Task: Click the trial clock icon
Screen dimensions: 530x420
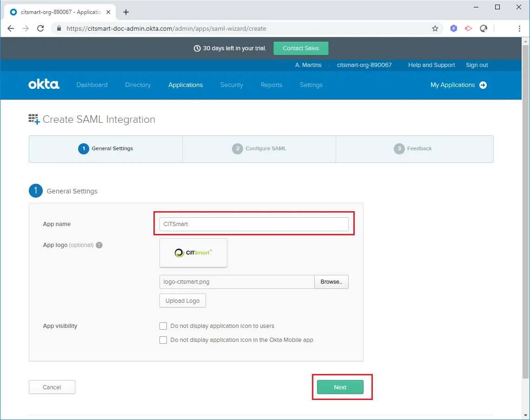Action: tap(197, 48)
